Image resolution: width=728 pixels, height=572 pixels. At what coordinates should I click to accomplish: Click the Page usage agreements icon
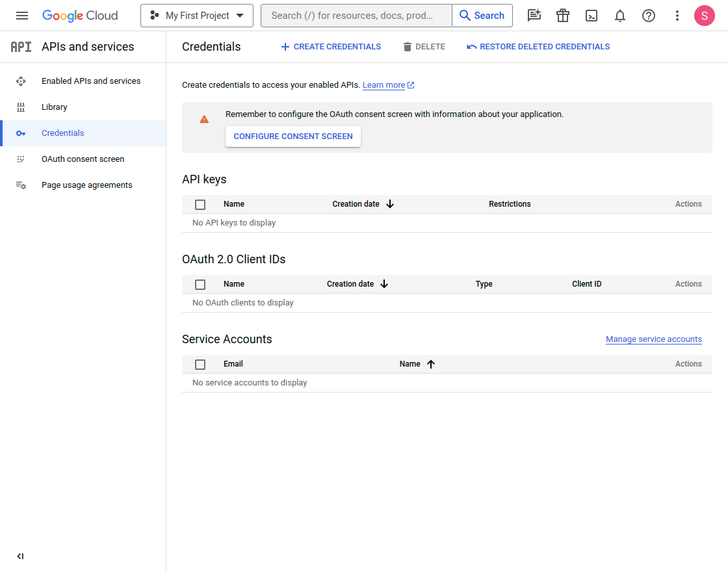click(21, 185)
